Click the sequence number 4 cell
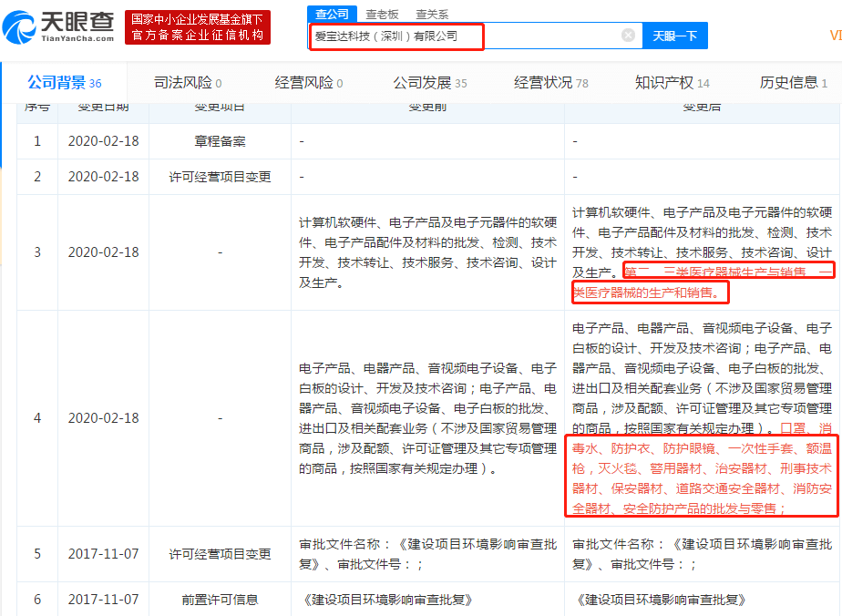842x616 pixels. coord(37,418)
